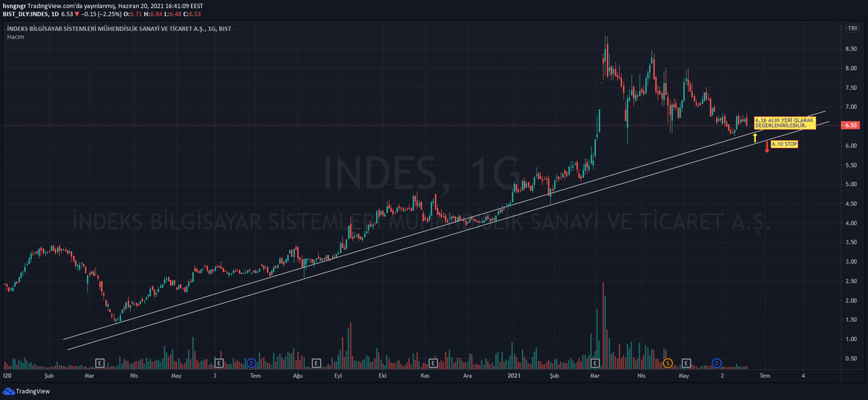Click the yellow up arrow annotation

pyautogui.click(x=754, y=137)
